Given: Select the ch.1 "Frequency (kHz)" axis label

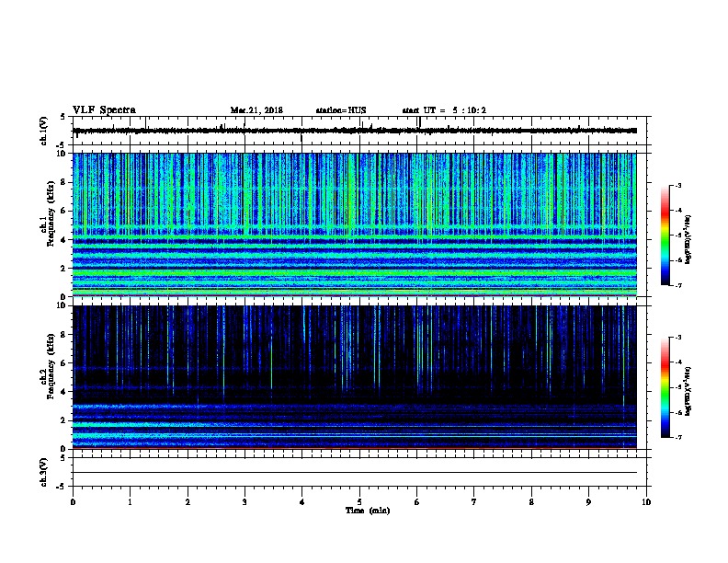Looking at the screenshot, I should [51, 214].
